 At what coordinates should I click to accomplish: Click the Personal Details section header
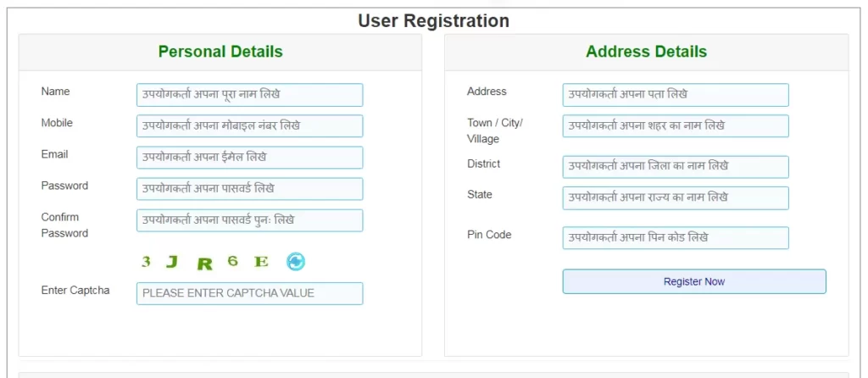220,52
